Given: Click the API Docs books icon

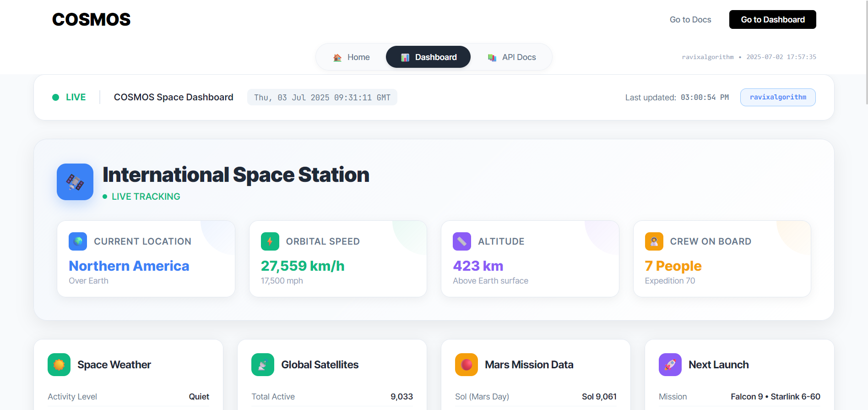Looking at the screenshot, I should (492, 57).
